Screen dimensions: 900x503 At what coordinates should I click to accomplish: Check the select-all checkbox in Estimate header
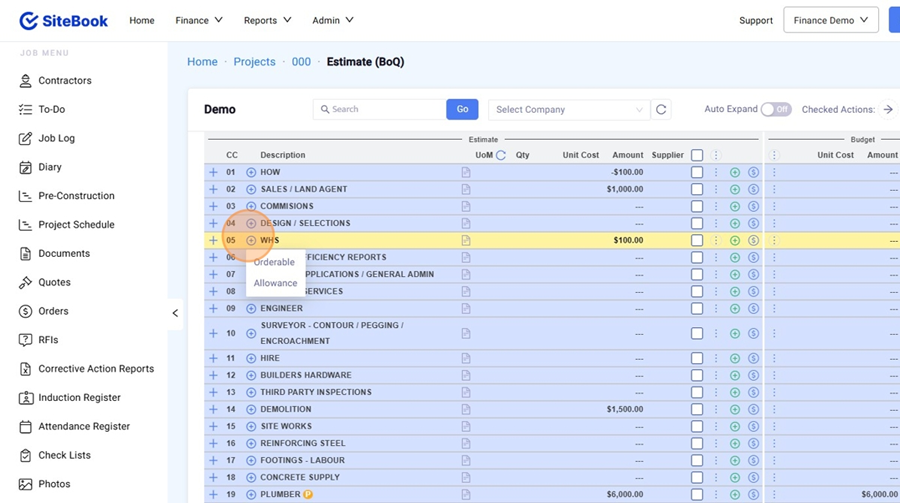click(x=697, y=156)
